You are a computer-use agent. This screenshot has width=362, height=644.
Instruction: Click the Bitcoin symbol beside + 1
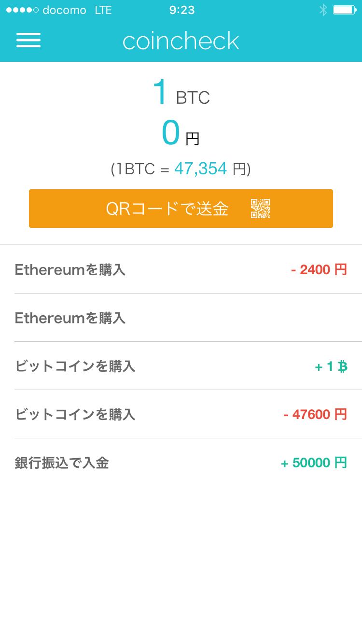click(343, 367)
